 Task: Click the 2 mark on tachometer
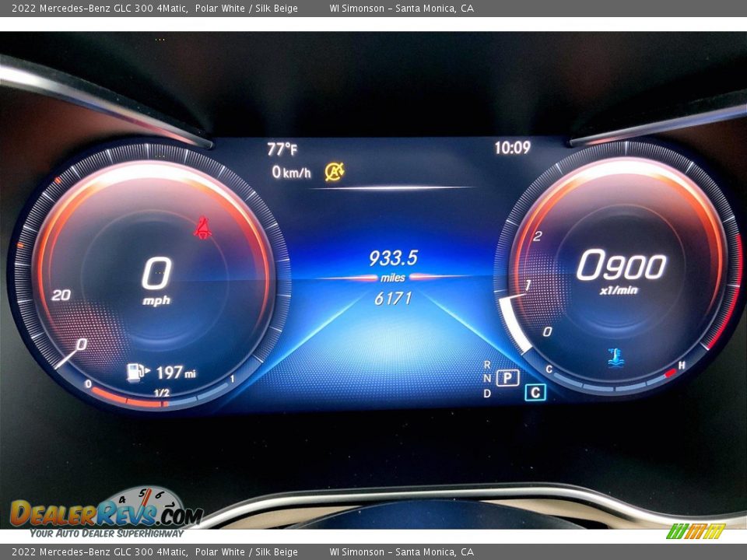coord(538,236)
